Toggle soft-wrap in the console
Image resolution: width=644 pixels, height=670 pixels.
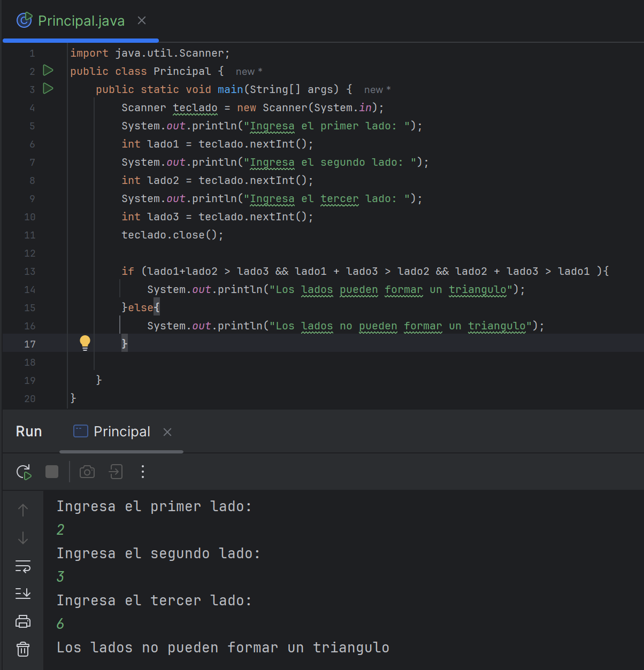pyautogui.click(x=23, y=566)
